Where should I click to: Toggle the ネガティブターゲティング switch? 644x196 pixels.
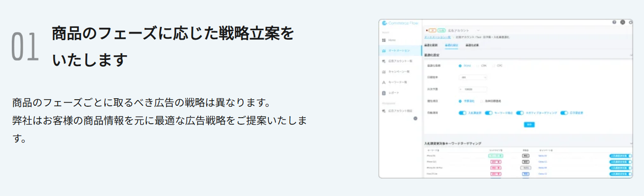(x=520, y=113)
